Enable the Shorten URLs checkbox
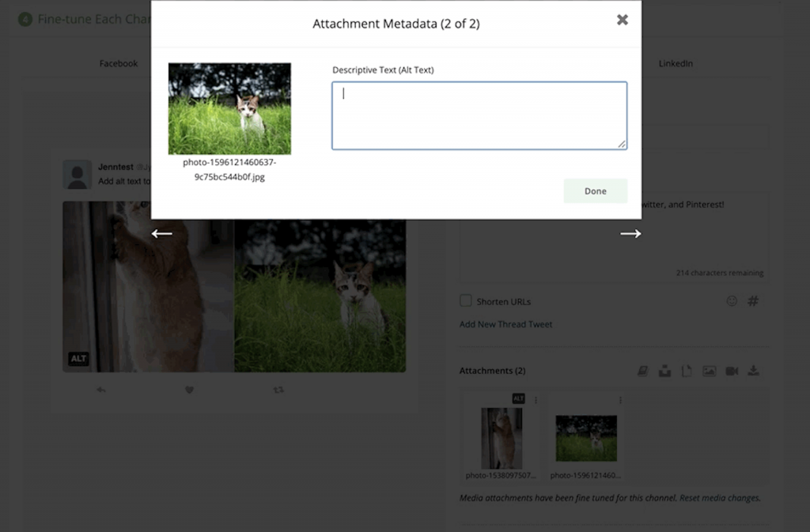This screenshot has width=810, height=532. pos(465,301)
